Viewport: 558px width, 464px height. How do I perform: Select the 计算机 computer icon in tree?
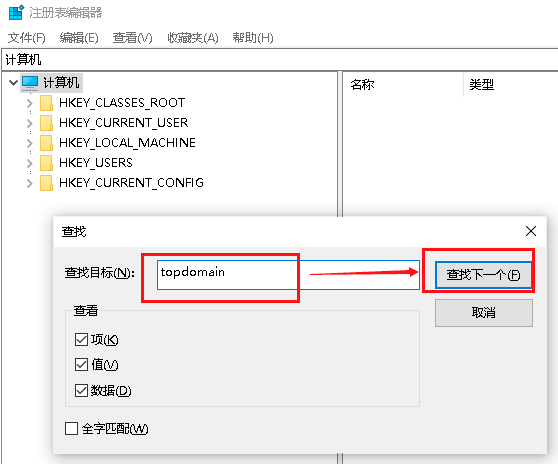coord(30,83)
